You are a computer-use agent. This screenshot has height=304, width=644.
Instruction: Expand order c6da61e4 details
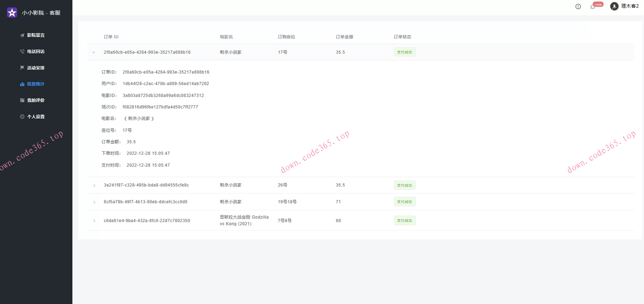click(x=94, y=221)
